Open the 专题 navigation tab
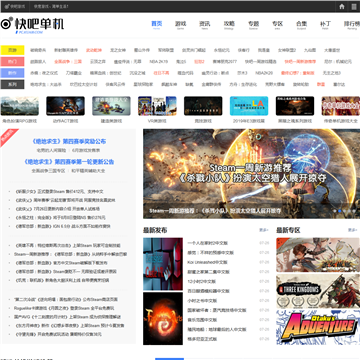 coord(253,24)
